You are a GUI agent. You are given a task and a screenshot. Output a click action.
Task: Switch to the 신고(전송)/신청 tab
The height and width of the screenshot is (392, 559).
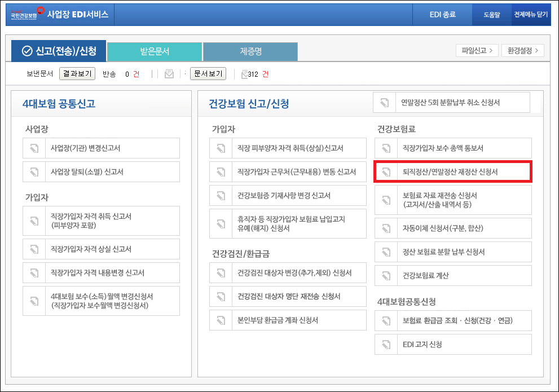pos(59,51)
